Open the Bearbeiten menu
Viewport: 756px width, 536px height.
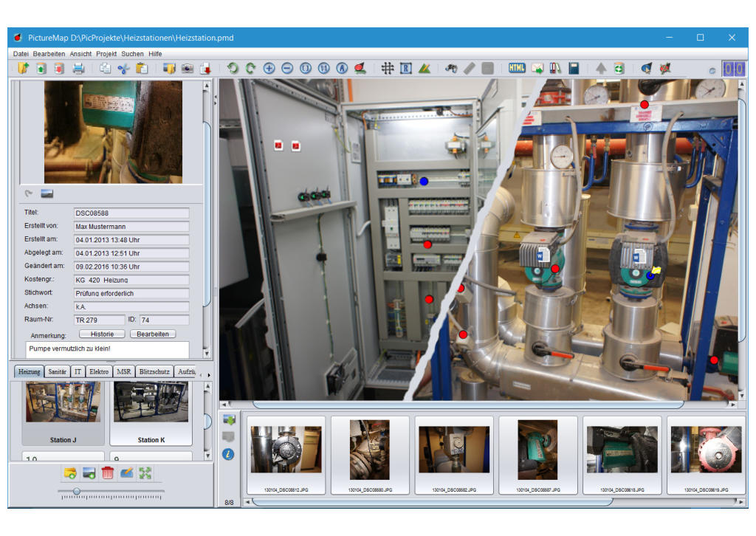[49, 54]
